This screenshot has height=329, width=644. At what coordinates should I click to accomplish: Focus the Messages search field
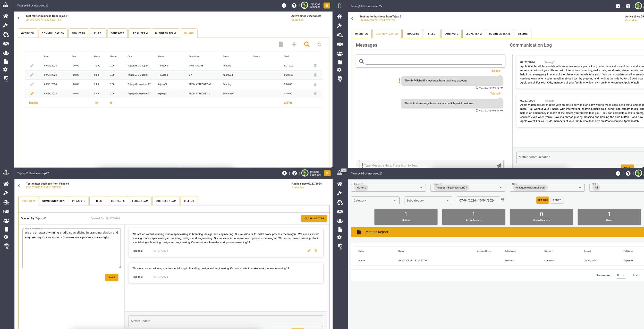(x=434, y=61)
